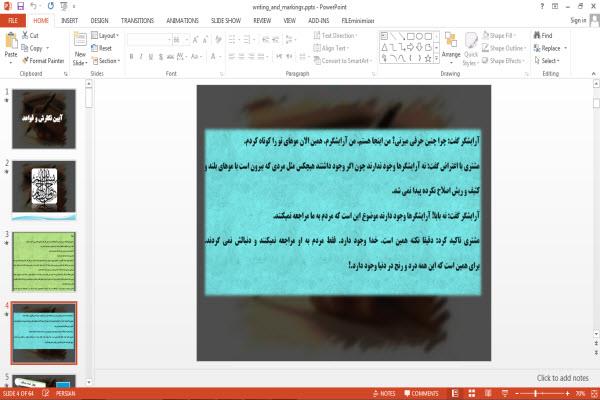The width and height of the screenshot is (600, 400).
Task: Select the oval shape in shapes gallery
Action: point(419,36)
